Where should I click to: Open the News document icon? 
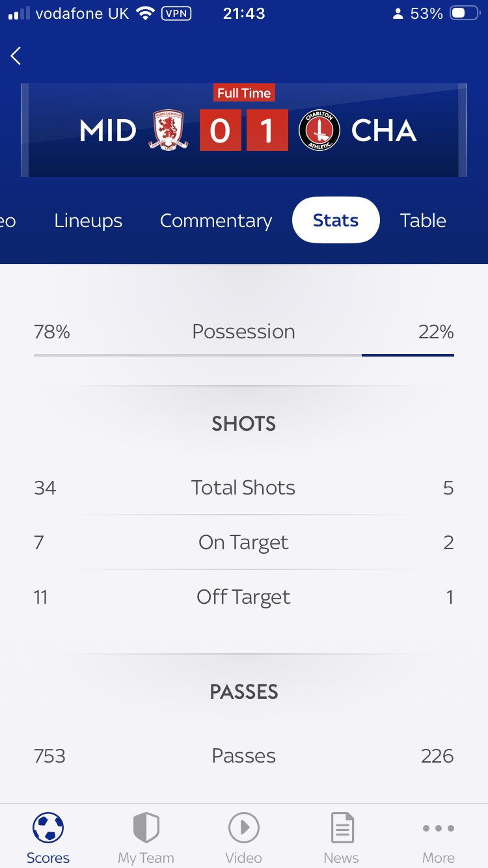point(342,828)
